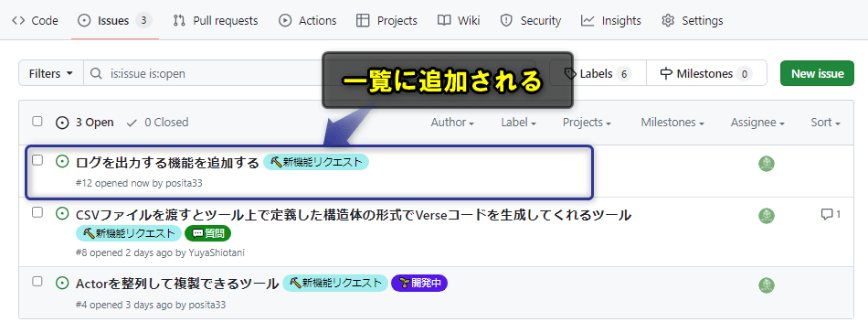868x333 pixels.
Task: Go to the Actions tab
Action: 308,20
